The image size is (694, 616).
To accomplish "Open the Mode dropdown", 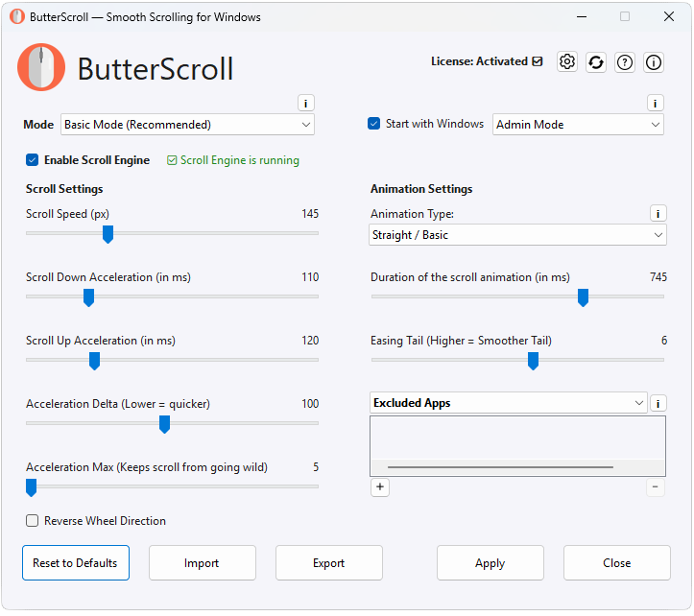I will click(x=187, y=125).
